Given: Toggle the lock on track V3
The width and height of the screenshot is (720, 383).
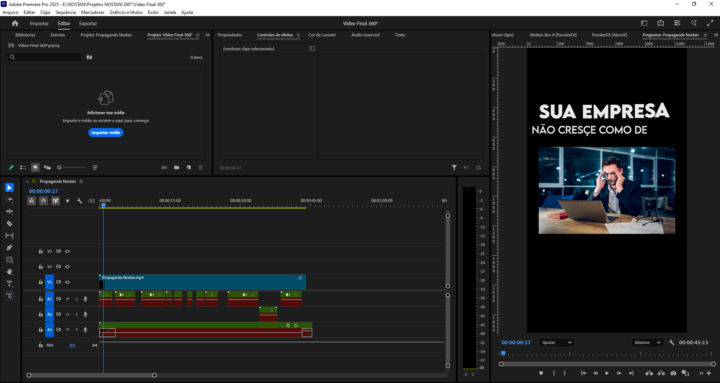Looking at the screenshot, I should (40, 251).
